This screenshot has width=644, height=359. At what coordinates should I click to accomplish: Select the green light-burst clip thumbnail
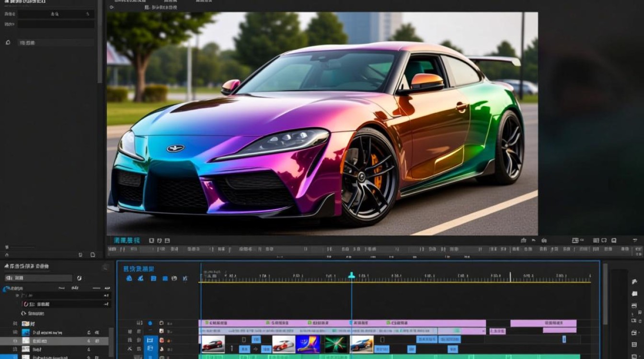(336, 344)
